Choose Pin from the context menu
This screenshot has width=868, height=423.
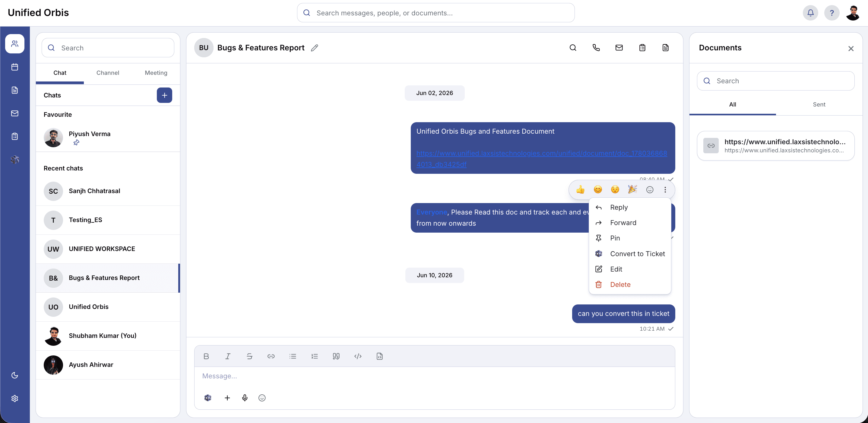(630, 238)
